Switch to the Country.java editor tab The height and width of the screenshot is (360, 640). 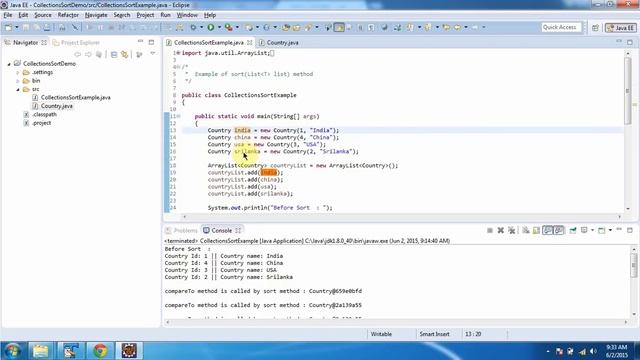tap(279, 42)
